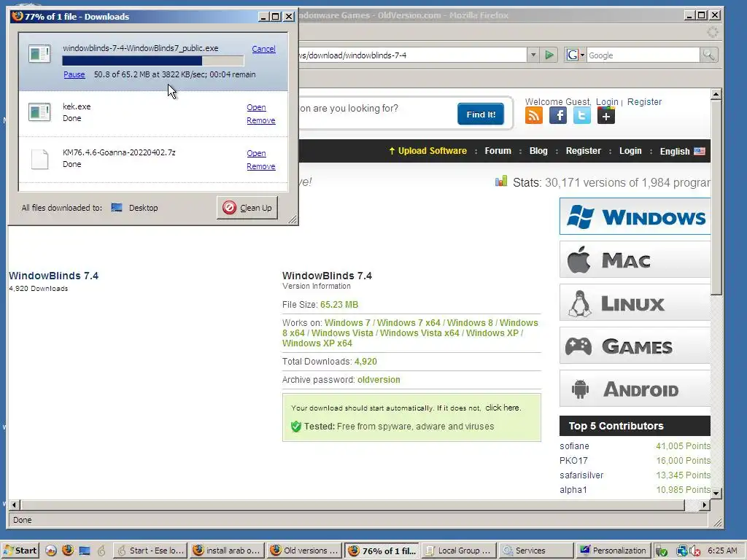The height and width of the screenshot is (560, 747).
Task: Open the URL bar history dropdown
Action: [533, 55]
